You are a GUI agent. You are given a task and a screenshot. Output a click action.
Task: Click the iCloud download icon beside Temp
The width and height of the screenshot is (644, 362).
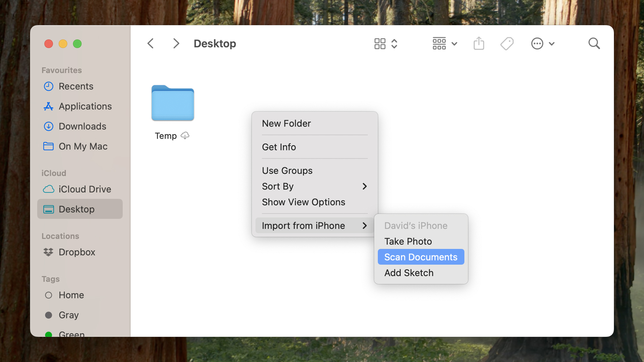click(x=185, y=135)
